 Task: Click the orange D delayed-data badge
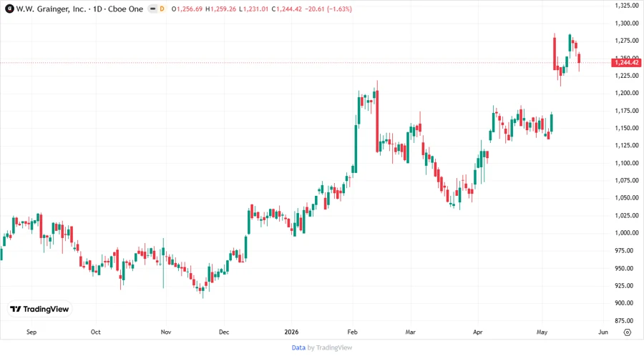point(162,9)
